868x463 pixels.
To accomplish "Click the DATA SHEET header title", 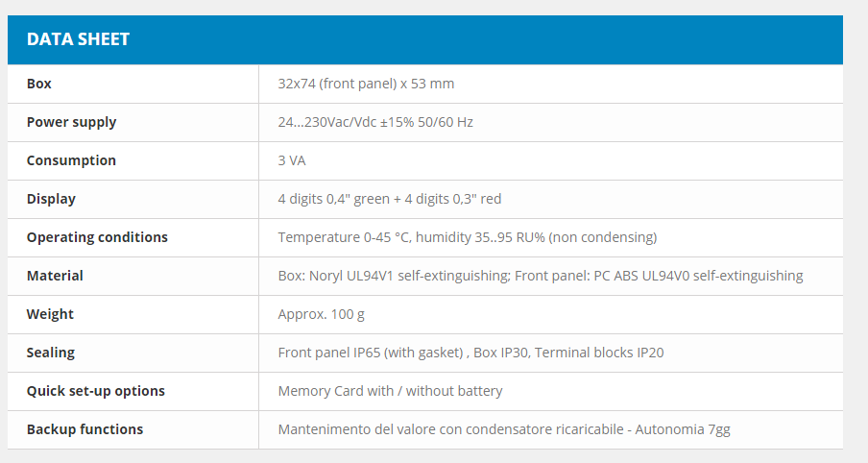I will pyautogui.click(x=78, y=39).
